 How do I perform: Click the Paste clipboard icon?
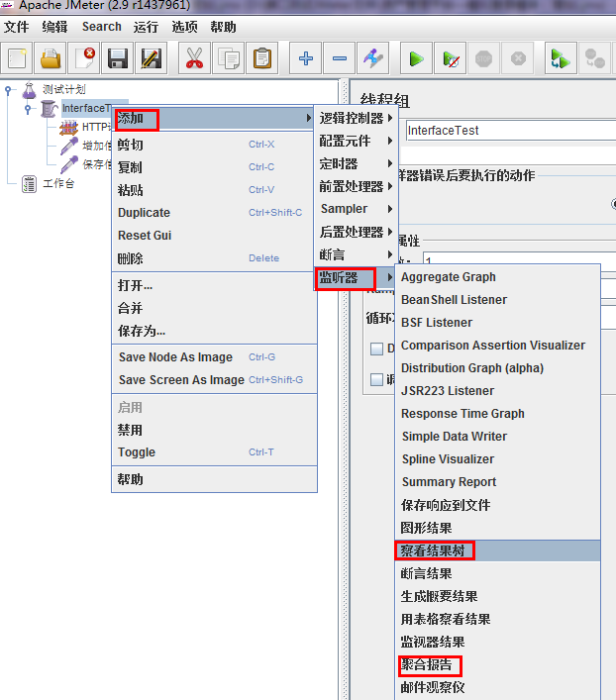pyautogui.click(x=262, y=58)
